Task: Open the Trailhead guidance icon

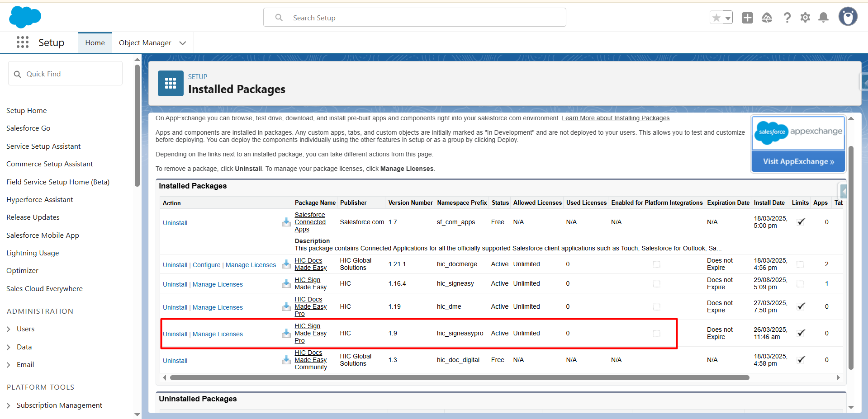Action: click(x=767, y=18)
